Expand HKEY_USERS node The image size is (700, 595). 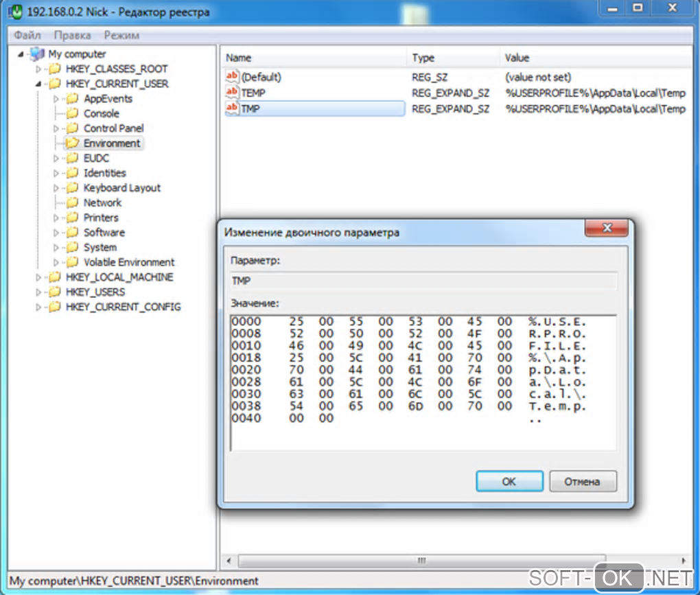(x=38, y=292)
